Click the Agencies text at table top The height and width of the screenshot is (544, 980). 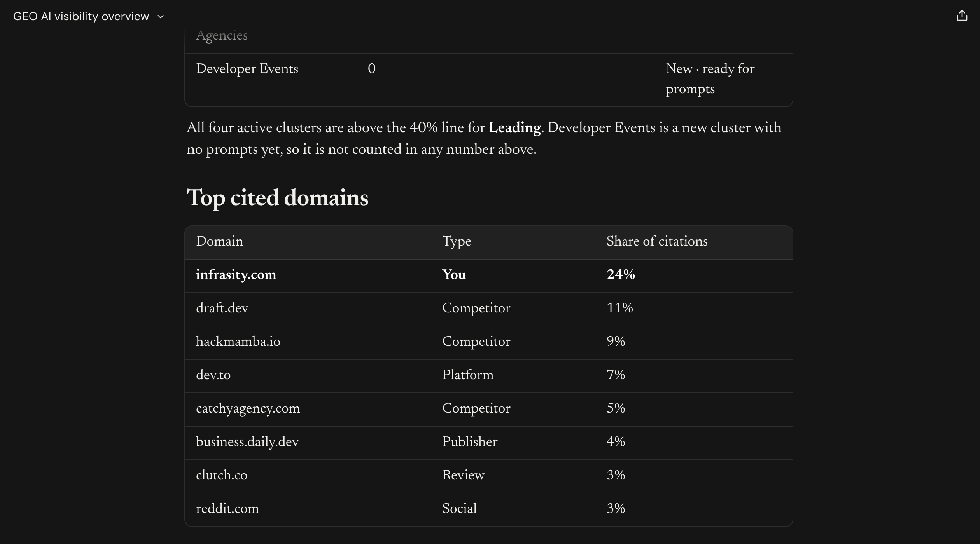222,36
